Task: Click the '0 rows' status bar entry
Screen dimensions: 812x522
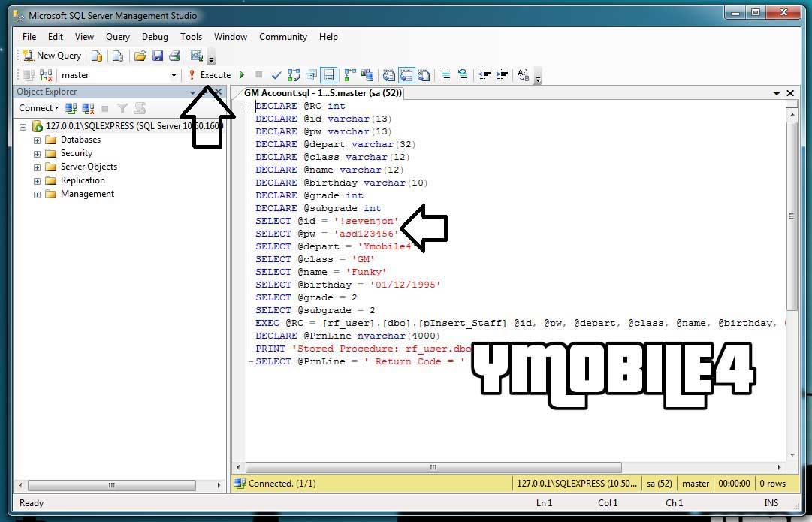Action: coord(773,484)
